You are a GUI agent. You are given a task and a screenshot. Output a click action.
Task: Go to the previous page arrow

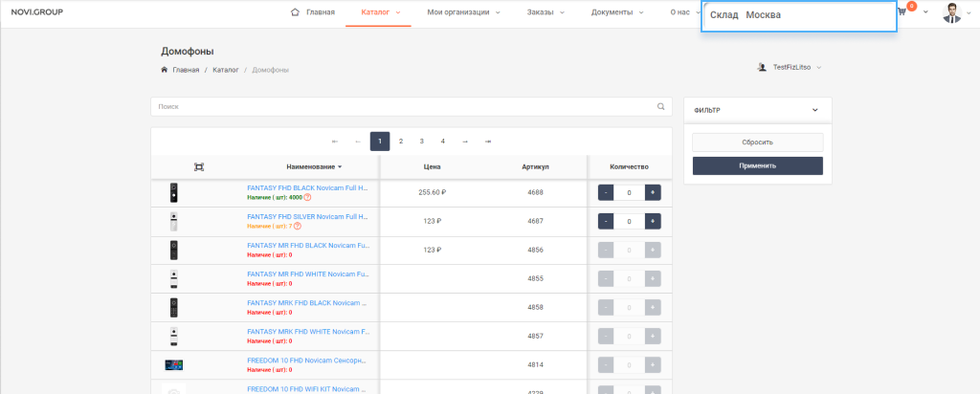(x=358, y=142)
